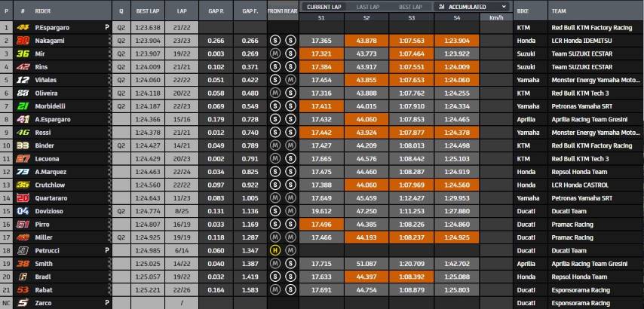Screen dimensions: 644x309
Task: Sort by the RIDER column header
Action: 43,11
